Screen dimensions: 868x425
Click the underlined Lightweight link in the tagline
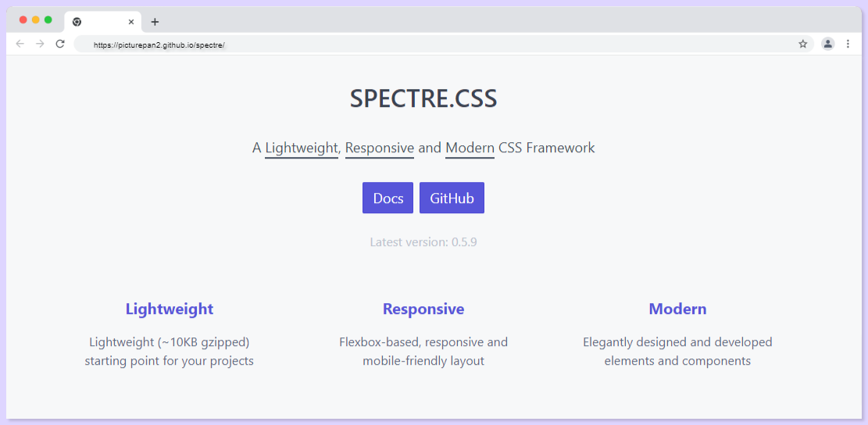coord(301,148)
